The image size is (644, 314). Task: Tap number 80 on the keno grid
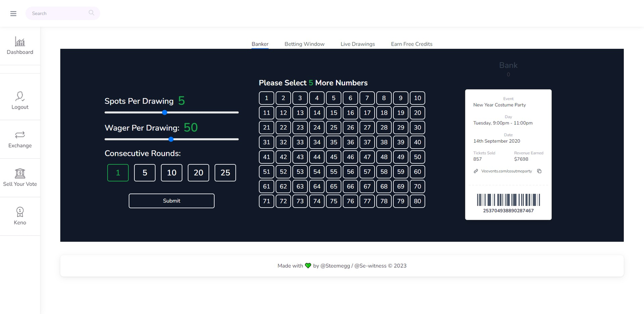tap(418, 201)
